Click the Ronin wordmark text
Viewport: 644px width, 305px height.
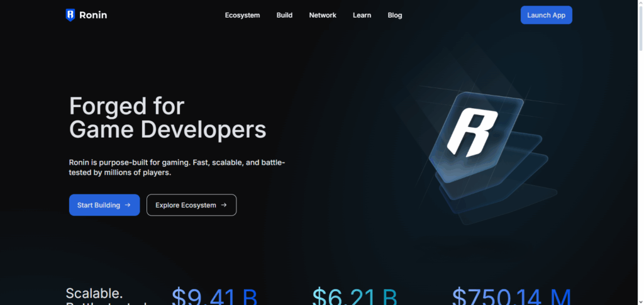click(93, 15)
